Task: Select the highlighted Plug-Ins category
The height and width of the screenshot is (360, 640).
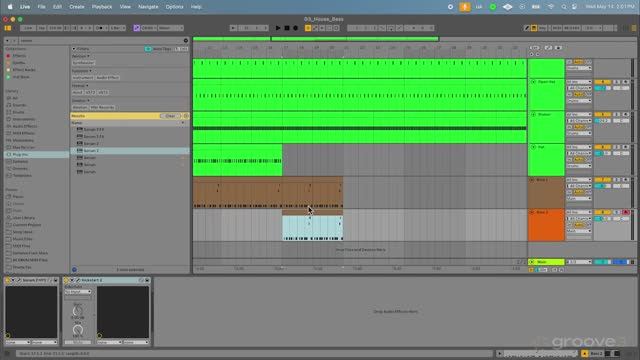Action: [x=37, y=155]
